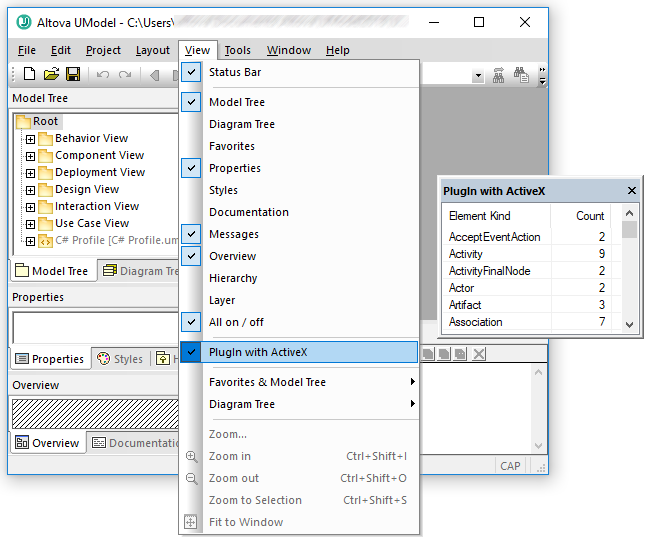648x542 pixels.
Task: Click the New file toolbar icon
Action: (x=29, y=74)
